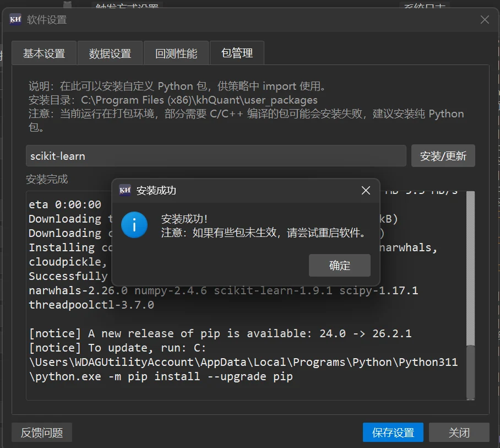The height and width of the screenshot is (448, 500).
Task: Select the 包管理 tab
Action: [x=237, y=53]
